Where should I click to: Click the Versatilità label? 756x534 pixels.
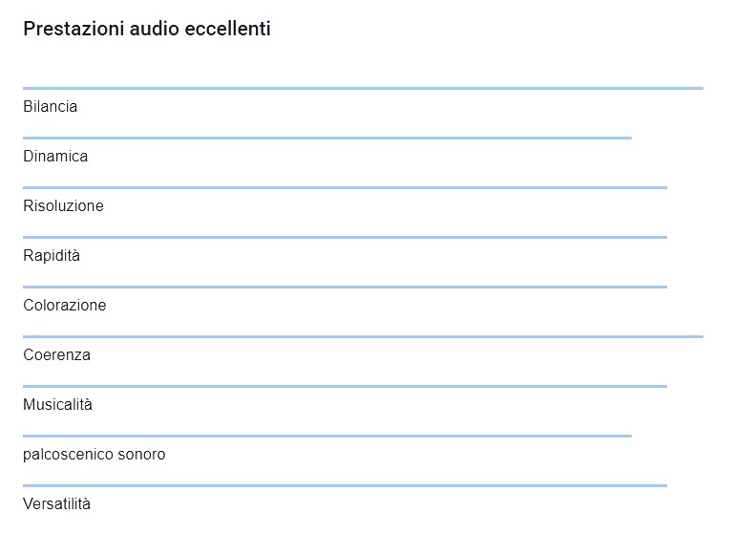pos(57,504)
